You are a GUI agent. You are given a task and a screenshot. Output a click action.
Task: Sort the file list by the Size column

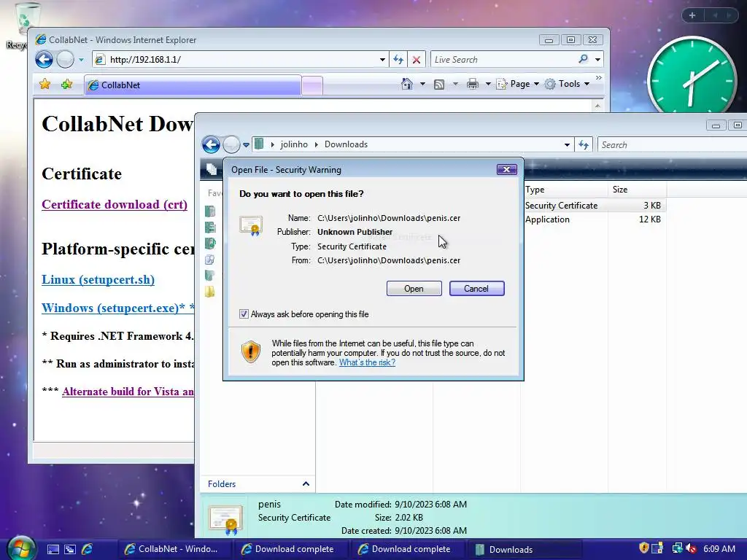click(x=637, y=190)
